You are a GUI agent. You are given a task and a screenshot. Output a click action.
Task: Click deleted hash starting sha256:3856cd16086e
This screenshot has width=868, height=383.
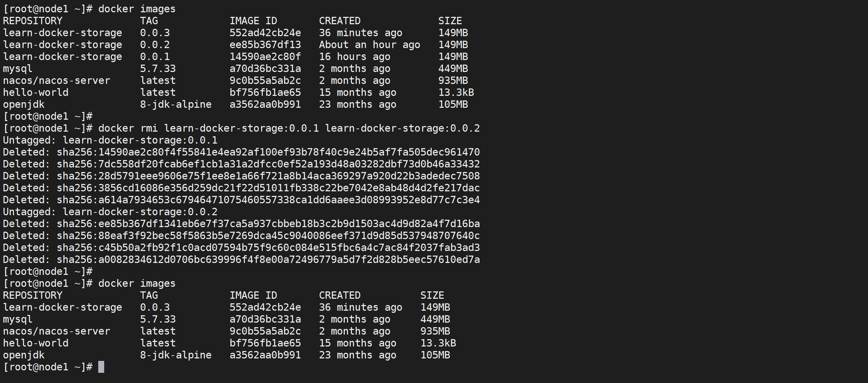(268, 188)
